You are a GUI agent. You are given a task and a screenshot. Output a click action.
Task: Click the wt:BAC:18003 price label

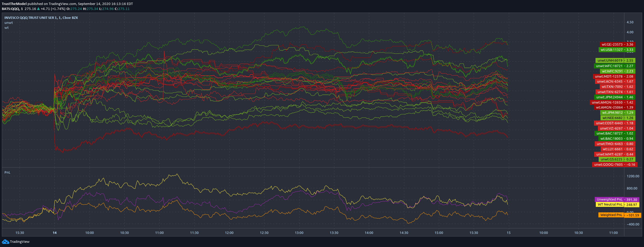pos(617,138)
